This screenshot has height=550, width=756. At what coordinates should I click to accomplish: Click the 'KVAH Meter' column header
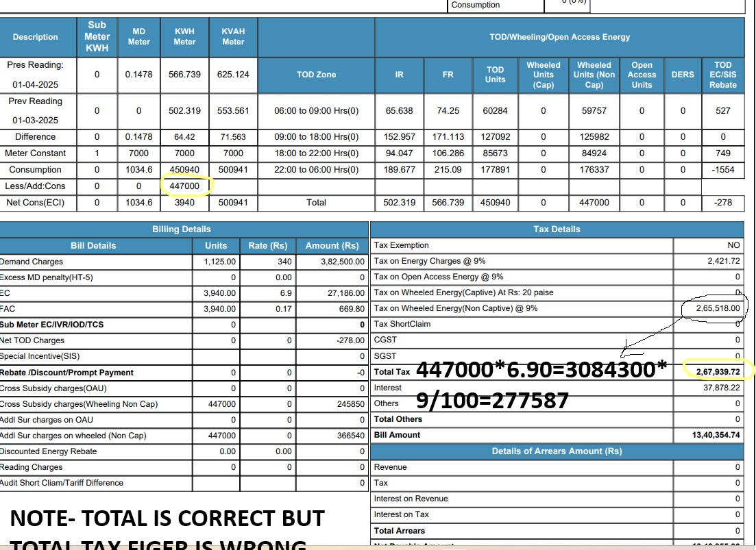pyautogui.click(x=233, y=36)
